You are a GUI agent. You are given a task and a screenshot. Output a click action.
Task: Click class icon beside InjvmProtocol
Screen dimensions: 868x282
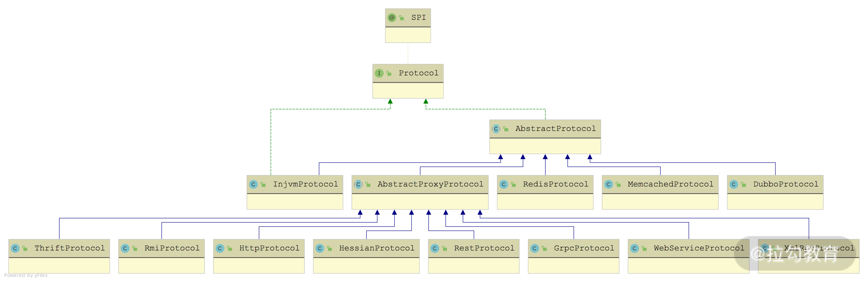253,184
